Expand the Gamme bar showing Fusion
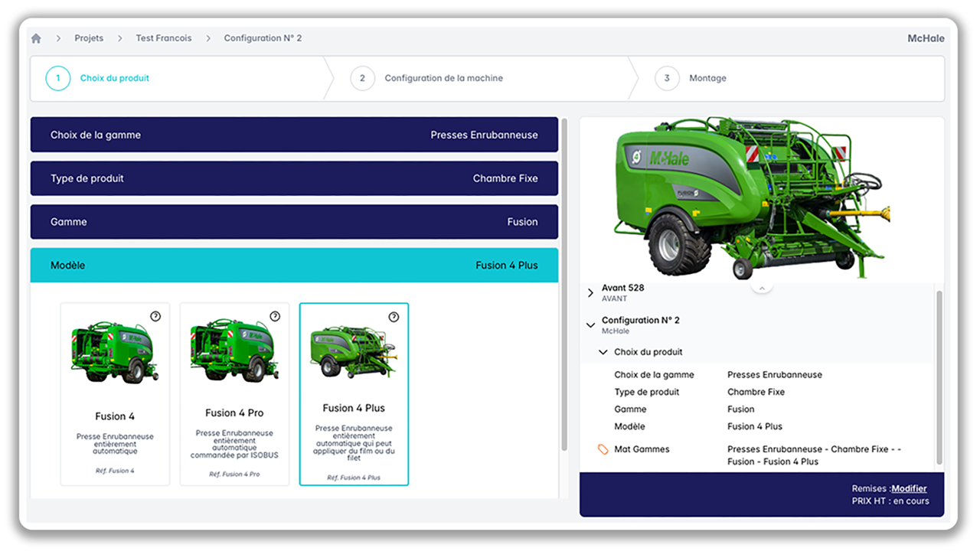Image resolution: width=980 pixels, height=551 pixels. pyautogui.click(x=294, y=222)
